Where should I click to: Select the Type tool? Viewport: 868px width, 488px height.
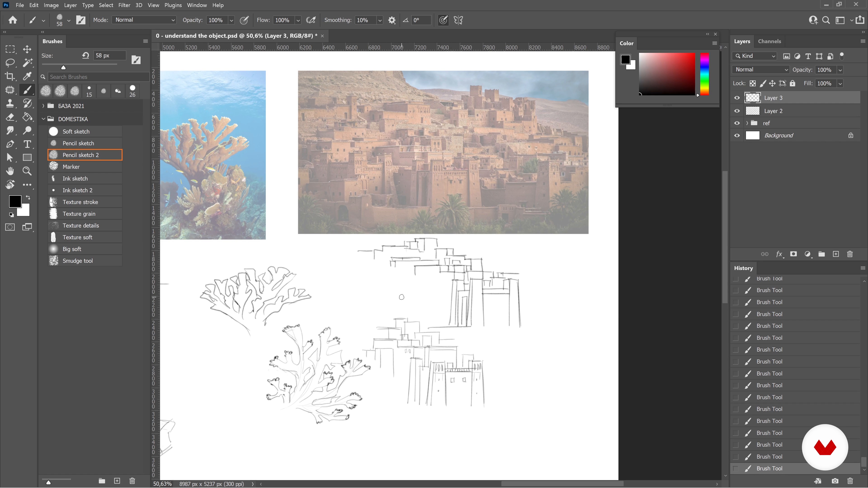27,144
